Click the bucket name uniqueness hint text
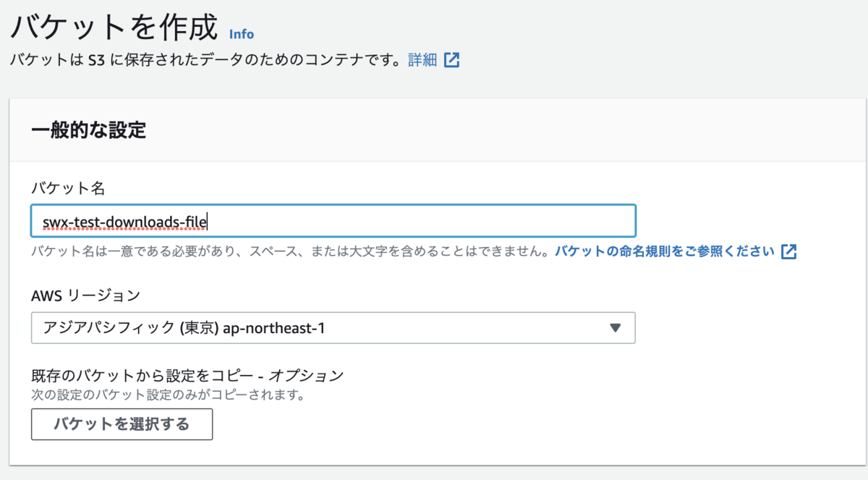This screenshot has width=868, height=480. coord(292,251)
